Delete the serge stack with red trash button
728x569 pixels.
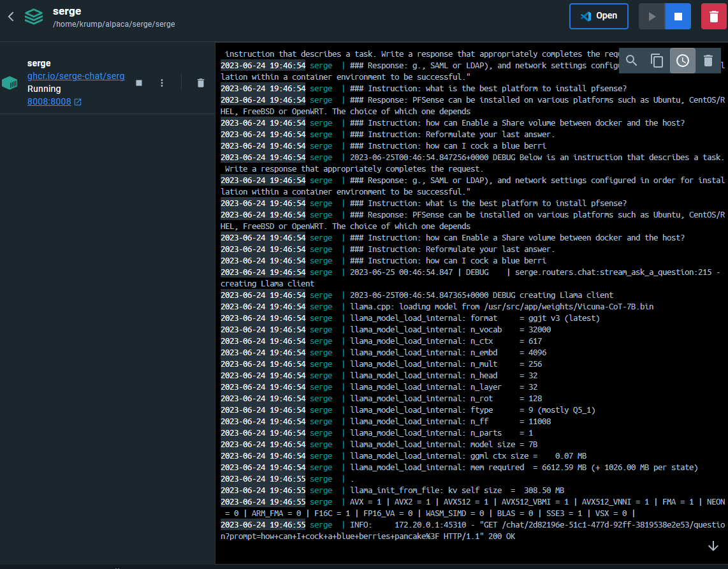pos(713,16)
